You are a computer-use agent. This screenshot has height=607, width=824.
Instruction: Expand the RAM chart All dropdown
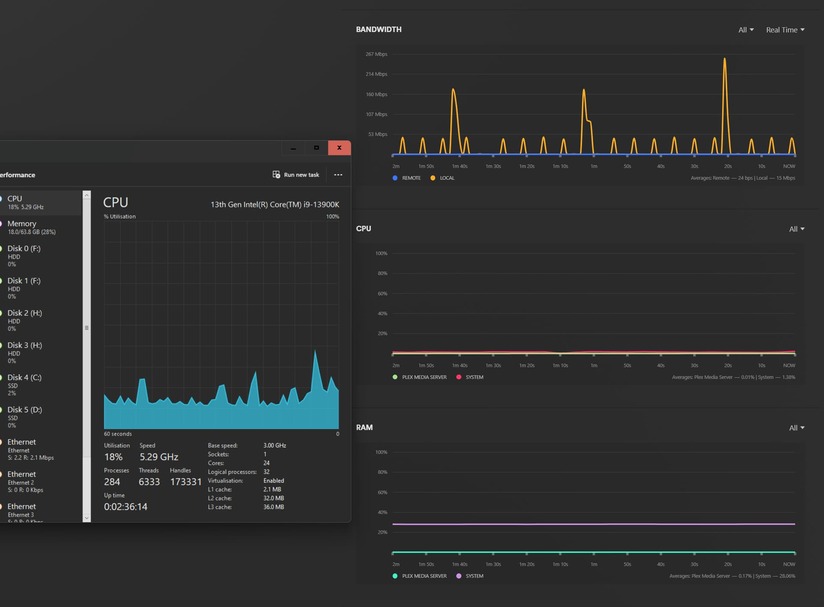(x=797, y=428)
